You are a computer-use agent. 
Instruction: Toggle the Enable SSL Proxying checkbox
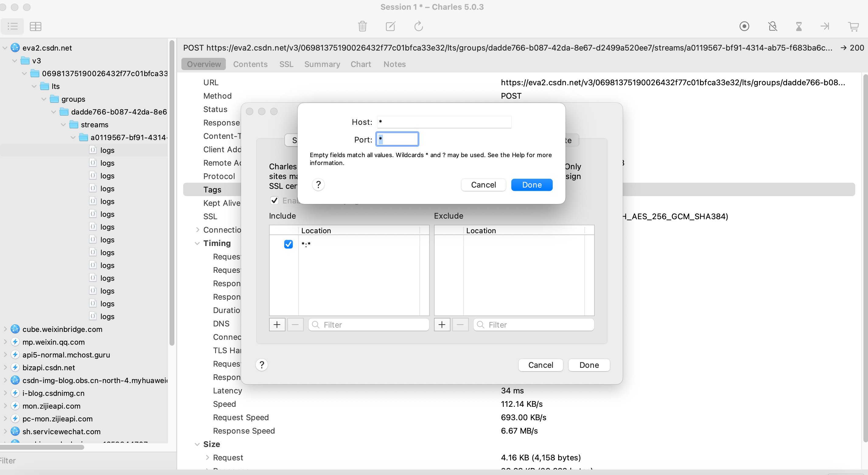[274, 200]
